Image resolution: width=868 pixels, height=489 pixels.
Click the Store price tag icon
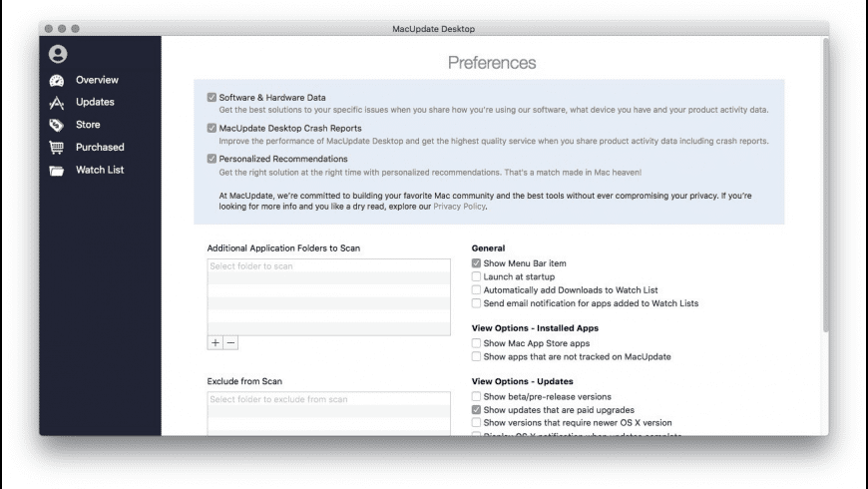pos(57,125)
